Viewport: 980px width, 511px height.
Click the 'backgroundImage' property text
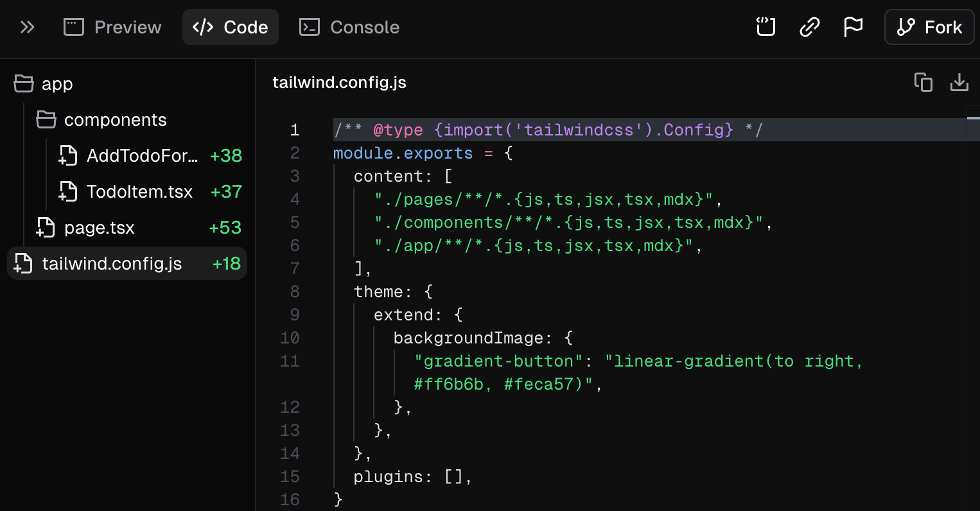[469, 338]
